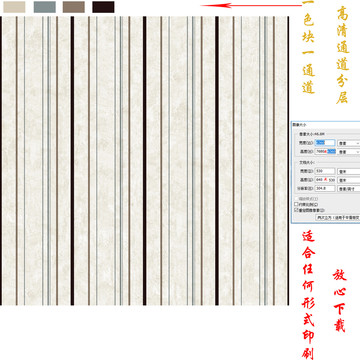Select the dark brown-black color swatch

click(x=103, y=7)
